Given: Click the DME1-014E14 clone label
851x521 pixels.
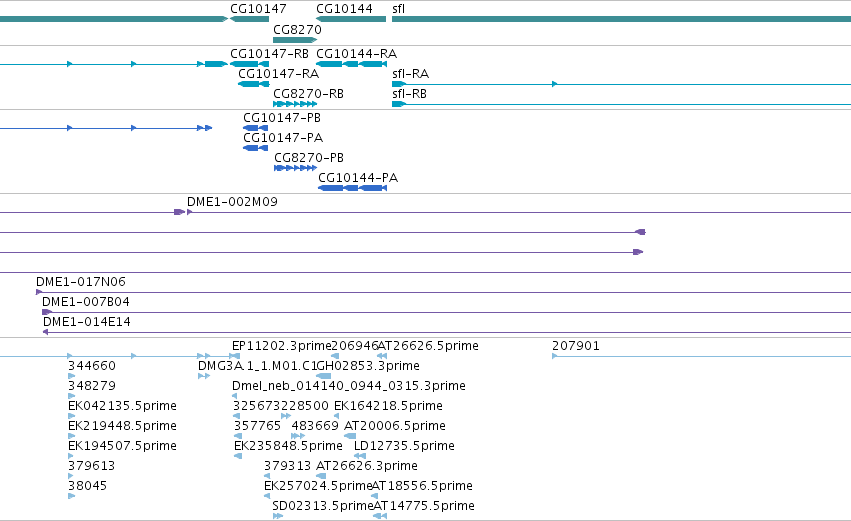Looking at the screenshot, I should 87,321.
